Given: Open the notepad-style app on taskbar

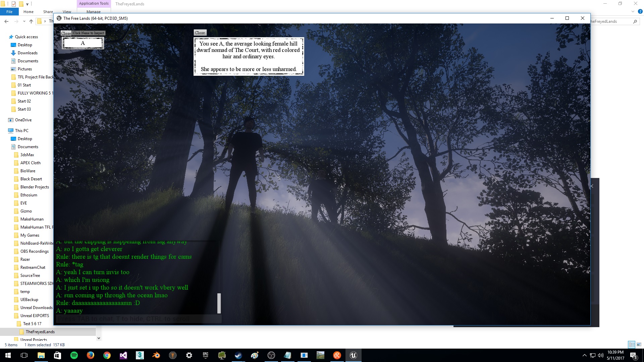Looking at the screenshot, I should click(287, 355).
